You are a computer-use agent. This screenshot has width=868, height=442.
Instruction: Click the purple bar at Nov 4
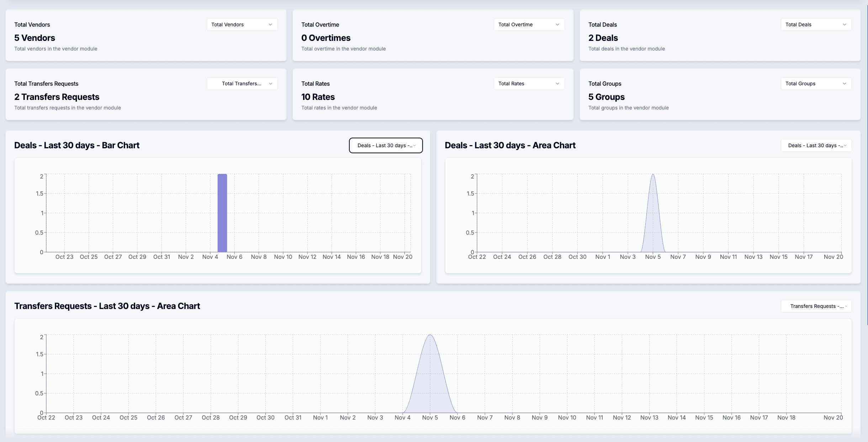tap(222, 213)
